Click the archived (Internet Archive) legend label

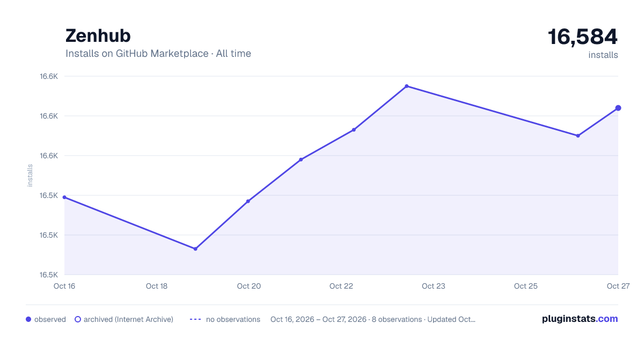pyautogui.click(x=128, y=319)
